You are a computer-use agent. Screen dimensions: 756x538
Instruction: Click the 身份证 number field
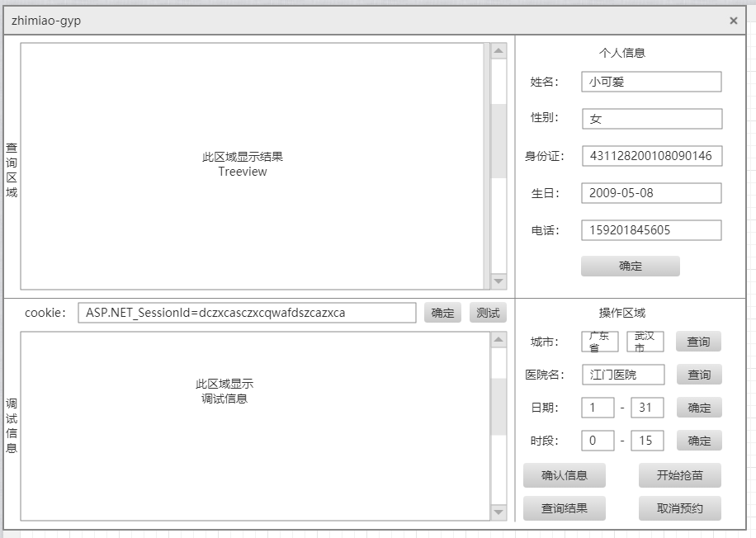pos(651,155)
